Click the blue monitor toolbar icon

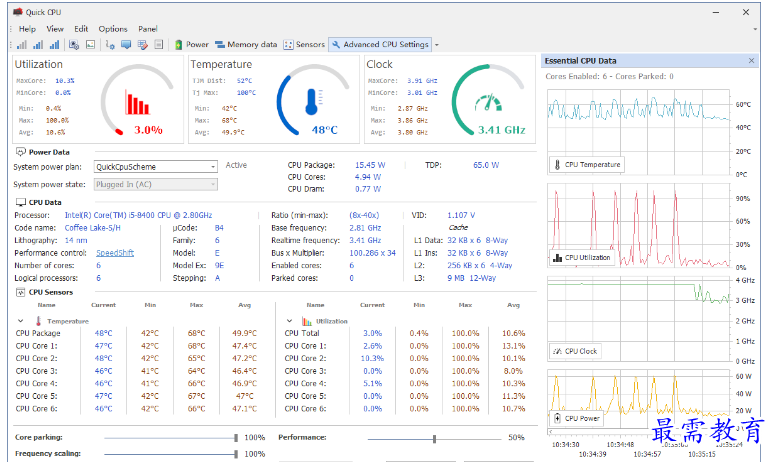point(126,45)
